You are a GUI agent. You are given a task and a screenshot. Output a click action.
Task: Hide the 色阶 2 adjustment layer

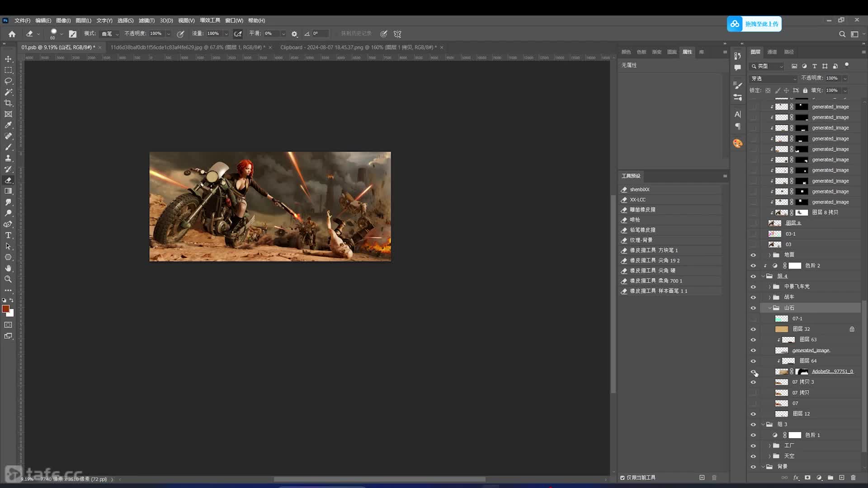(753, 266)
